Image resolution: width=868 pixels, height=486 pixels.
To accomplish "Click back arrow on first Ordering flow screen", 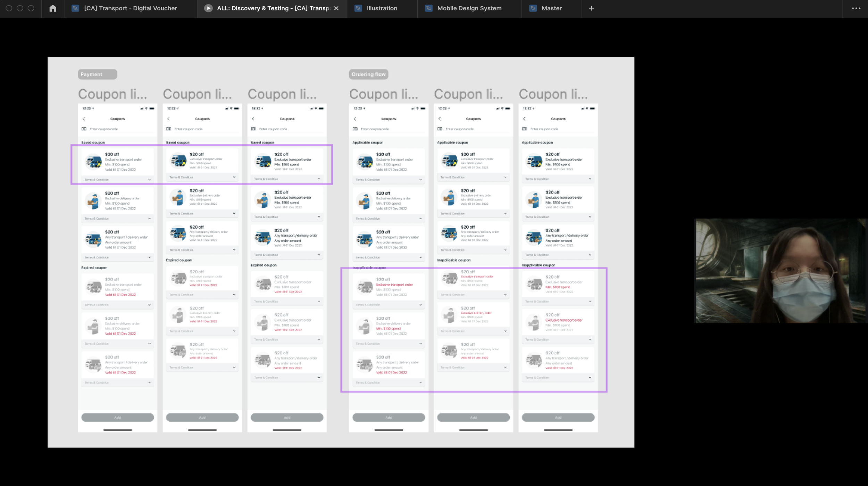I will 355,119.
